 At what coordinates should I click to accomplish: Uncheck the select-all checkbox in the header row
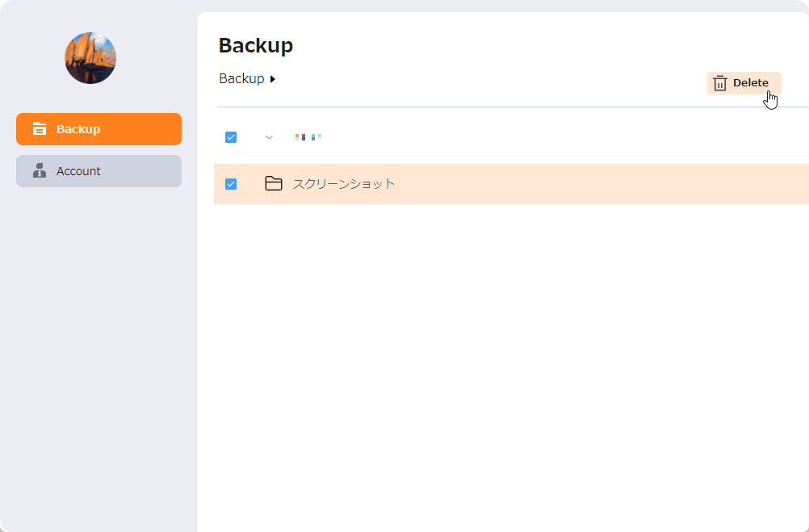(x=231, y=136)
